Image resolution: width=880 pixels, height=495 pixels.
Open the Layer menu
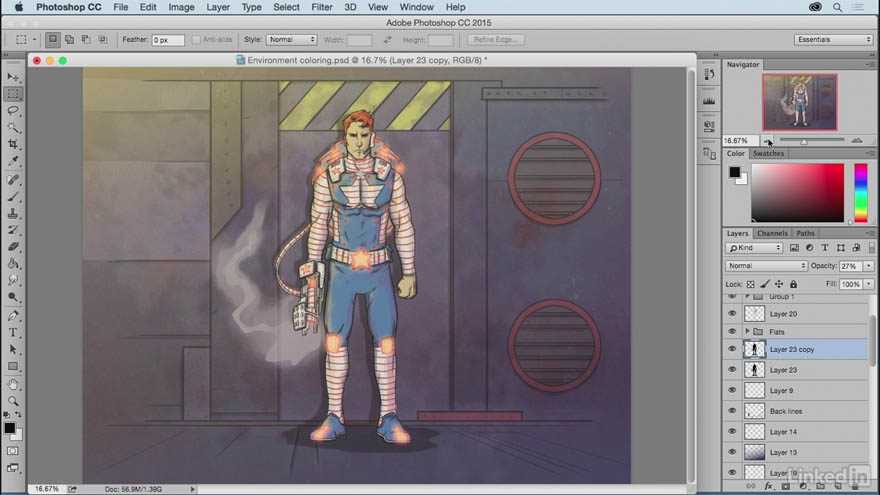tap(218, 7)
